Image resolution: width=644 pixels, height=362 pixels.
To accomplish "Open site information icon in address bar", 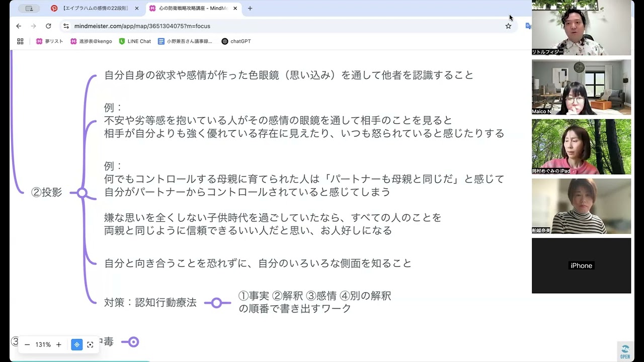I will click(66, 26).
